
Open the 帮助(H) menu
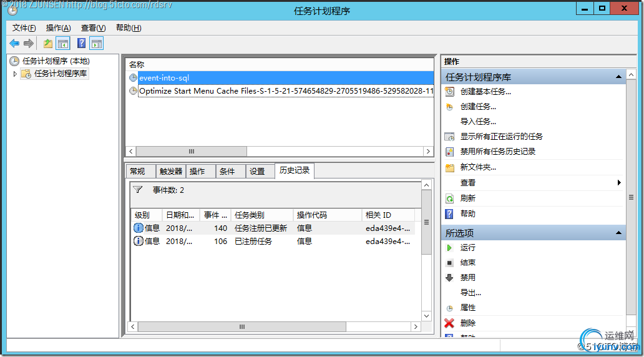(x=129, y=28)
